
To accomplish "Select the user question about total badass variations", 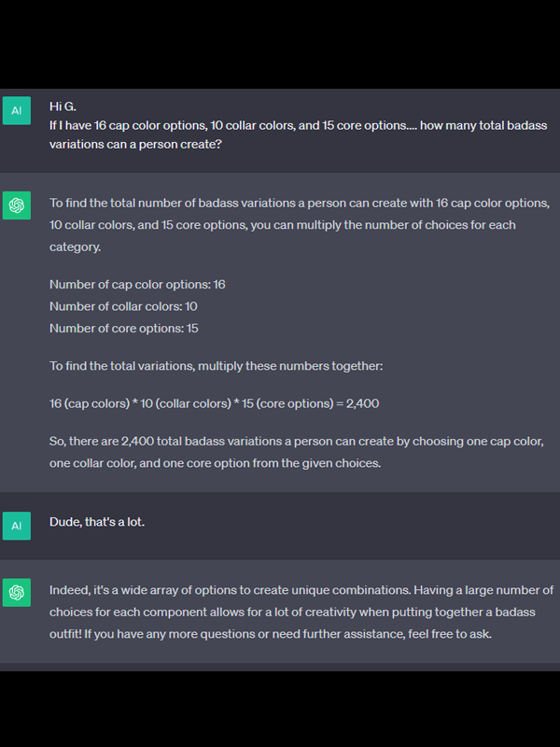I will 280,134.
